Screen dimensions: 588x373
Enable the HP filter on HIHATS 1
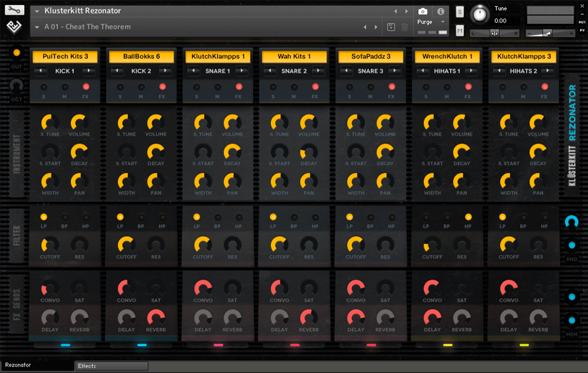click(468, 217)
